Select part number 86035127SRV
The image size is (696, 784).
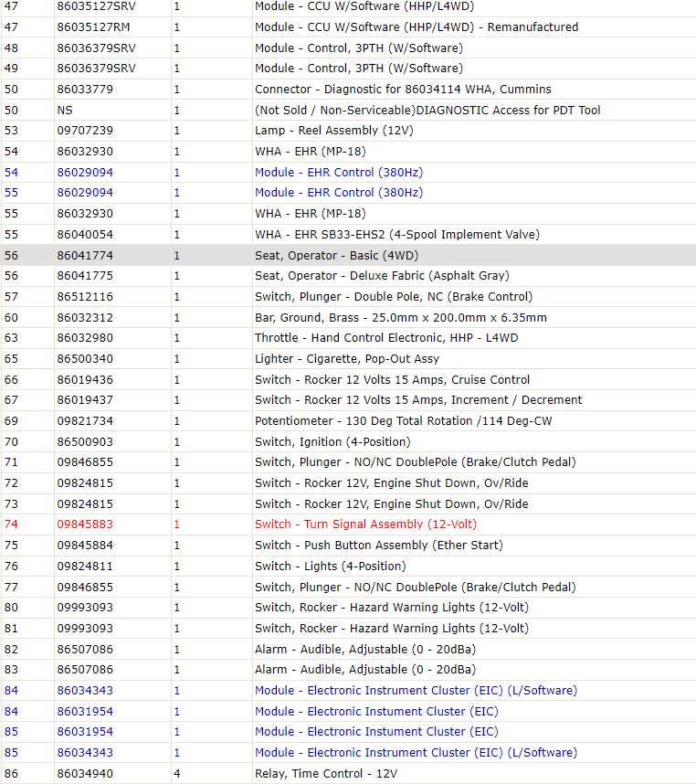point(96,6)
